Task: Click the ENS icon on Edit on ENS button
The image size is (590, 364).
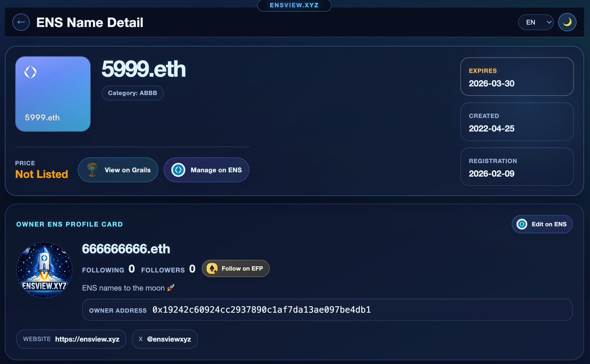Action: (523, 224)
